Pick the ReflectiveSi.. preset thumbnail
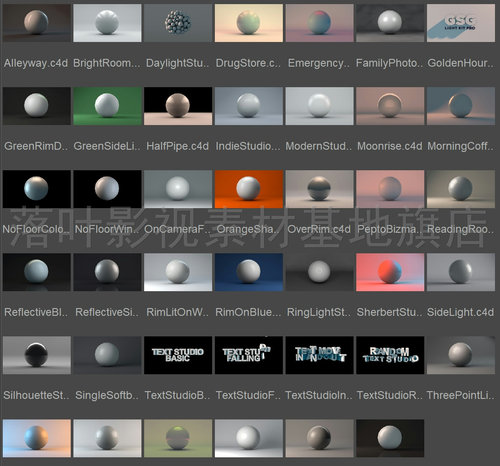Image resolution: width=500 pixels, height=466 pixels. click(107, 272)
